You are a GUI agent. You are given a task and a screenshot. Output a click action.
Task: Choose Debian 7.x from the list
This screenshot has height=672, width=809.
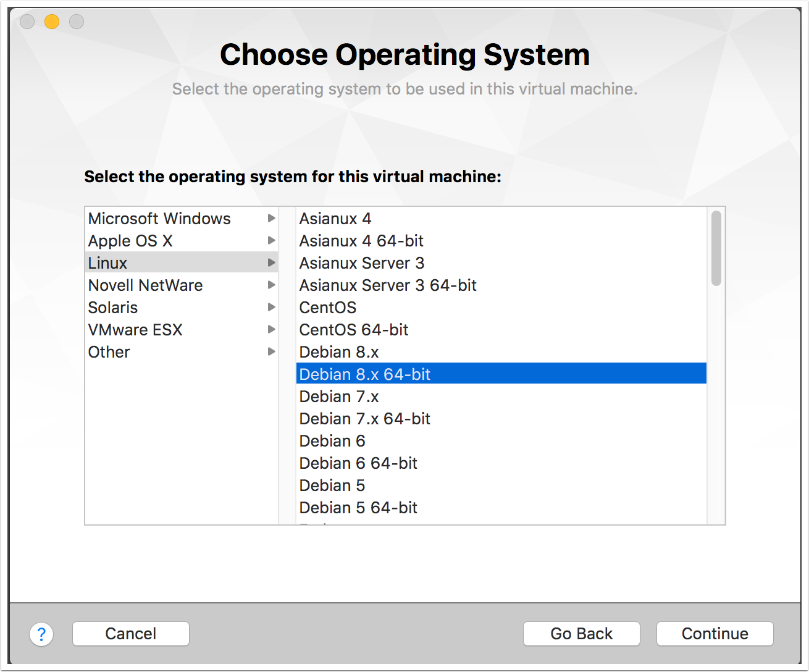(x=339, y=397)
